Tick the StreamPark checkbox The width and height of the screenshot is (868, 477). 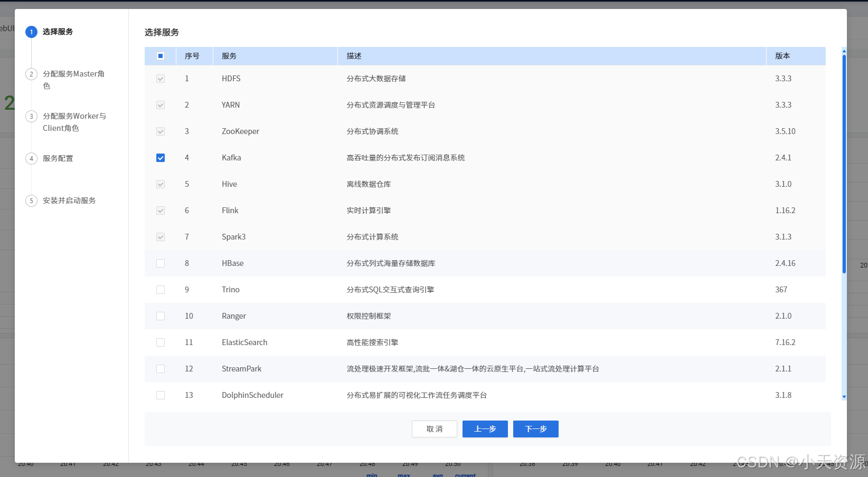pyautogui.click(x=161, y=369)
